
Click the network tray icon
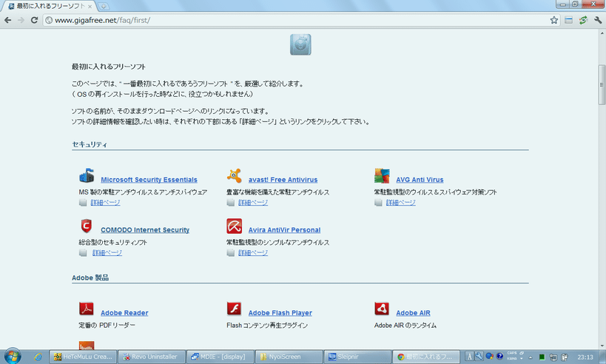point(553,357)
